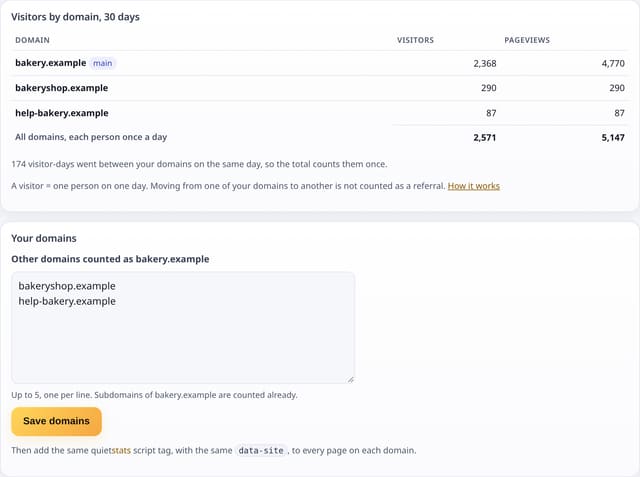The height and width of the screenshot is (477, 640).
Task: Click the total visitors value 2,571
Action: coord(485,138)
